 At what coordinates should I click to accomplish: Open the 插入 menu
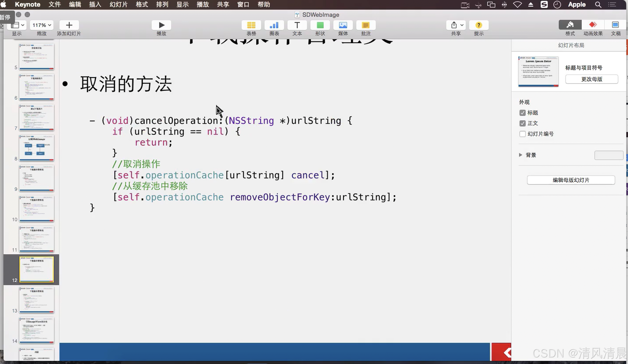(95, 4)
